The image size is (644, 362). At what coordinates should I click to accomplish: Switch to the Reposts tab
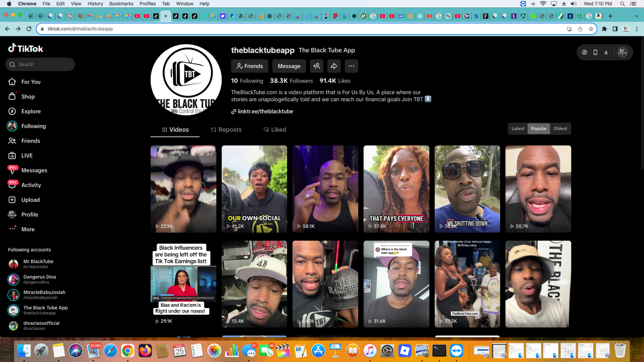tap(226, 129)
